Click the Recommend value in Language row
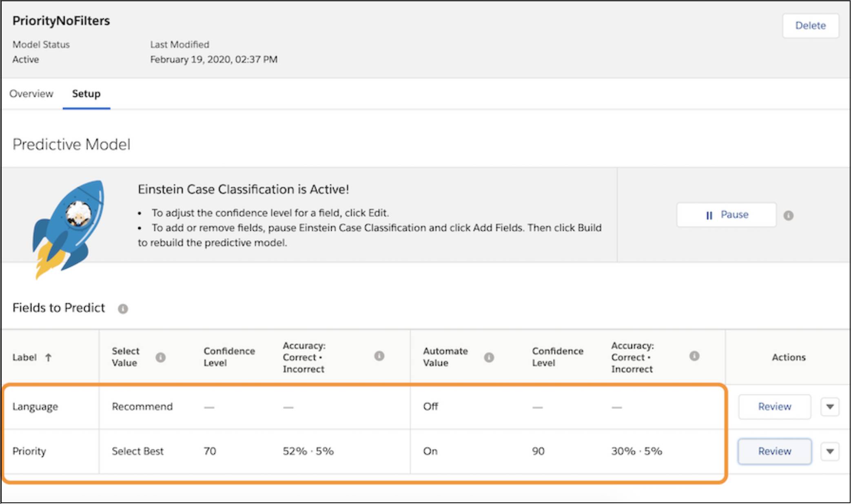 (x=142, y=407)
